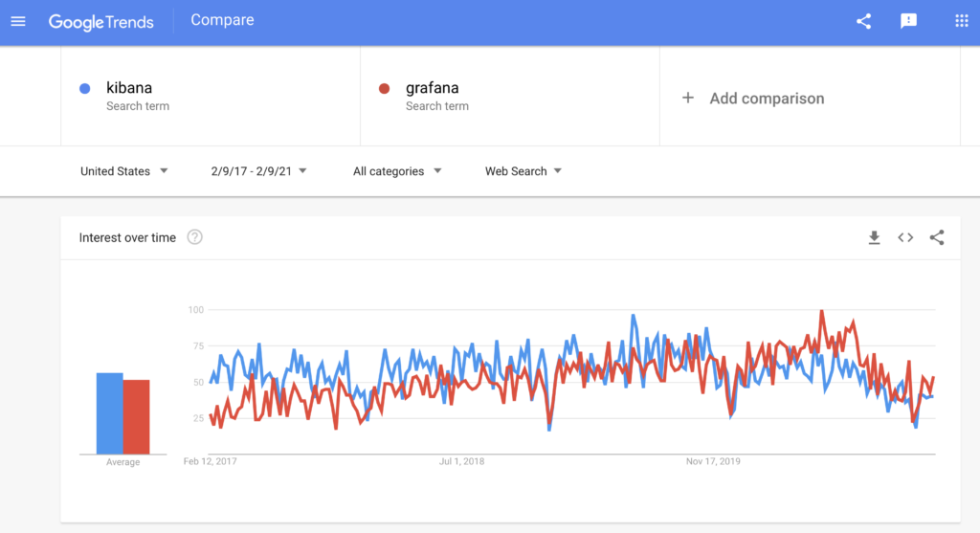Click the Add comparison button

click(766, 98)
